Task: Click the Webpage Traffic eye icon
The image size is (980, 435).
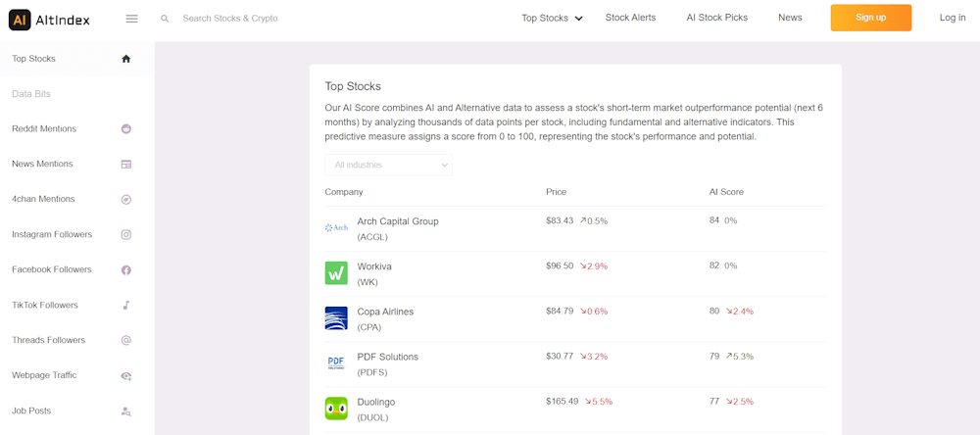Action: (x=126, y=375)
